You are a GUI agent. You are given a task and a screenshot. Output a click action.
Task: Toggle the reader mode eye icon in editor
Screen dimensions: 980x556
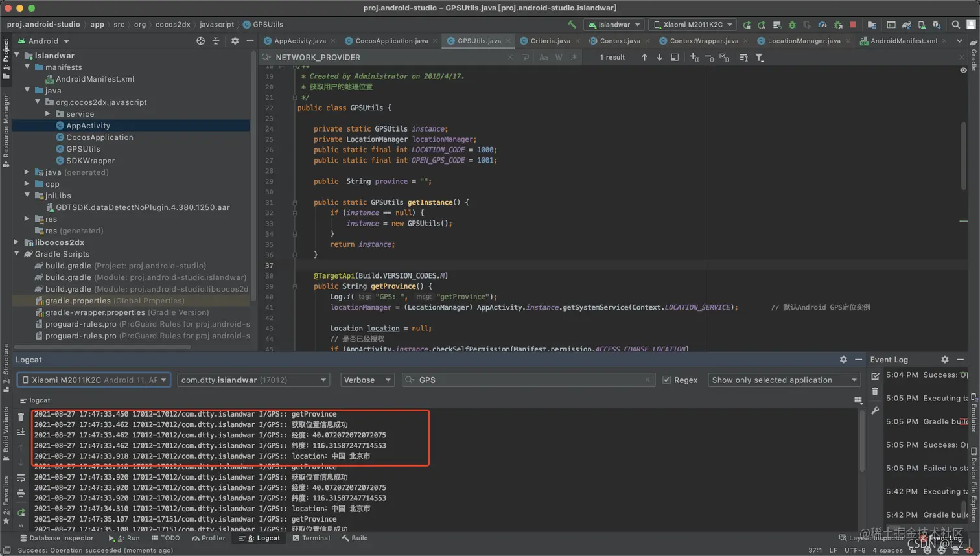pyautogui.click(x=963, y=70)
